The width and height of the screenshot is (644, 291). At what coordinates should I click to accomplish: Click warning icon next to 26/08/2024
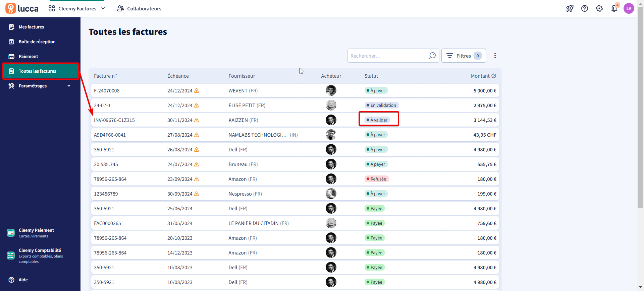click(x=197, y=150)
